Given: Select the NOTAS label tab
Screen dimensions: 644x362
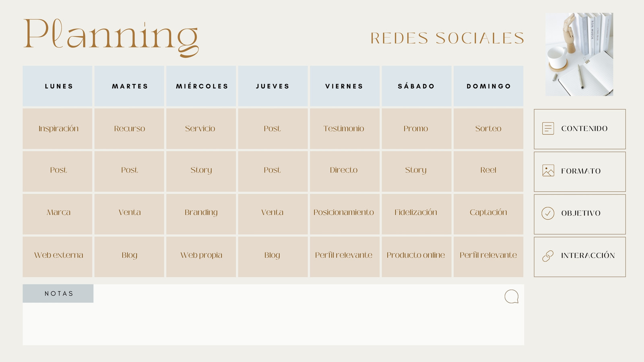Looking at the screenshot, I should [58, 294].
